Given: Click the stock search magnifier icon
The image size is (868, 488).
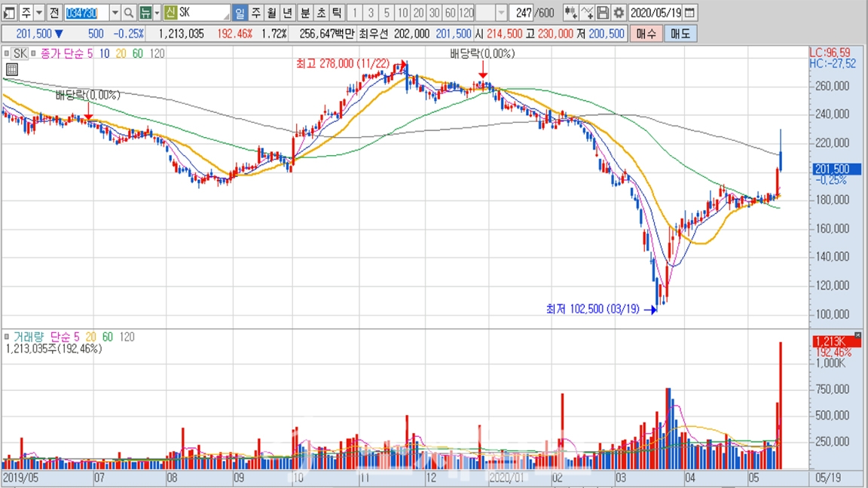Looking at the screenshot, I should 128,13.
